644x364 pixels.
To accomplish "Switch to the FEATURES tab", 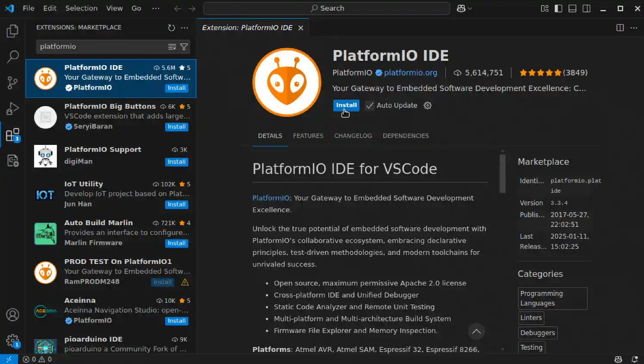I will [308, 136].
